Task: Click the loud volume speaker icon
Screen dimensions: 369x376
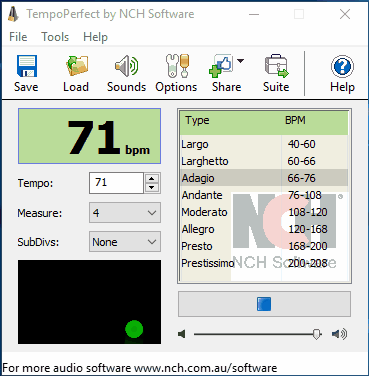Action: click(340, 334)
